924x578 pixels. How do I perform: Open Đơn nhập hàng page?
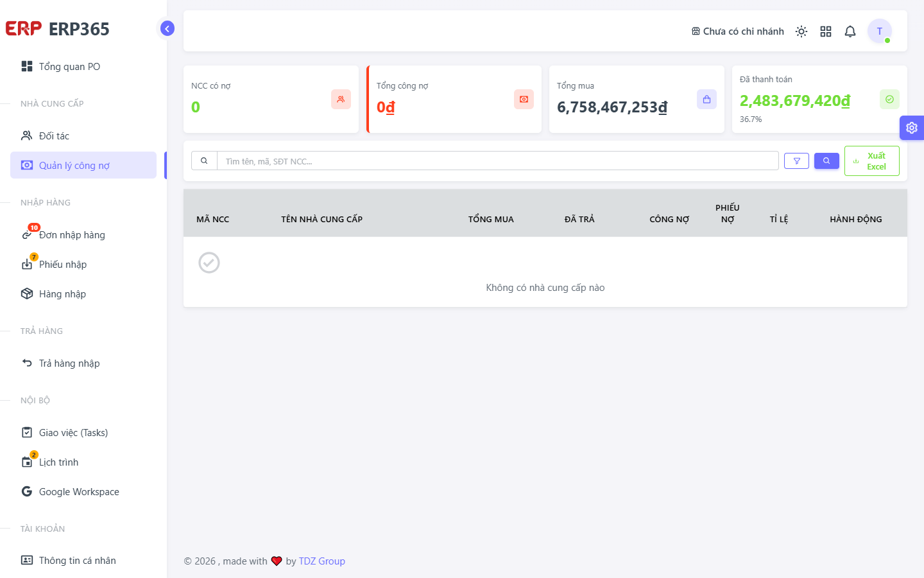pyautogui.click(x=83, y=234)
